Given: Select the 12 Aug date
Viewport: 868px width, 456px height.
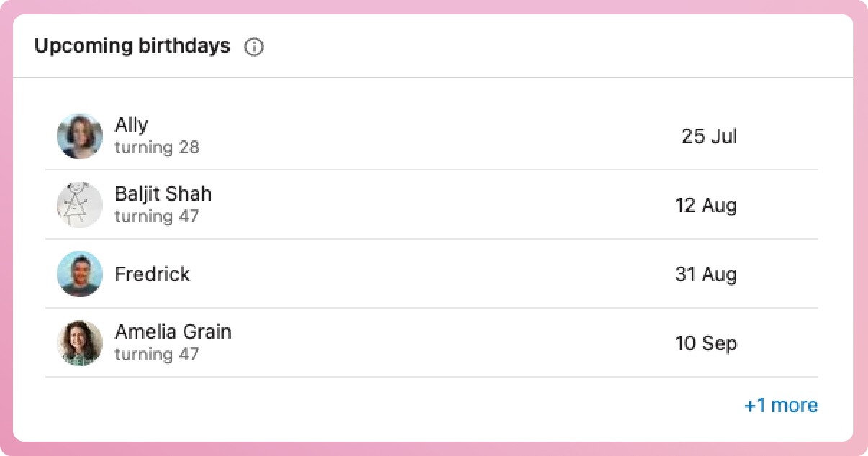Looking at the screenshot, I should 705,205.
